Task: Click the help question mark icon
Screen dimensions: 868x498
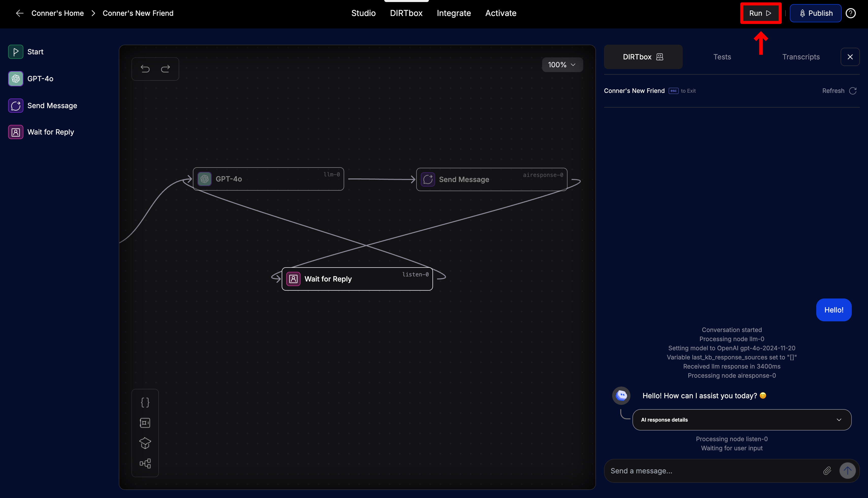Action: click(x=850, y=13)
